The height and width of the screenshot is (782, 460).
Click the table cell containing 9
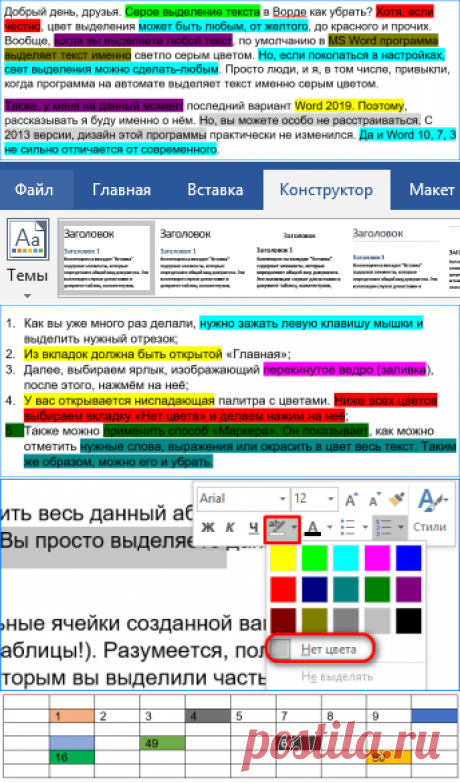[389, 716]
